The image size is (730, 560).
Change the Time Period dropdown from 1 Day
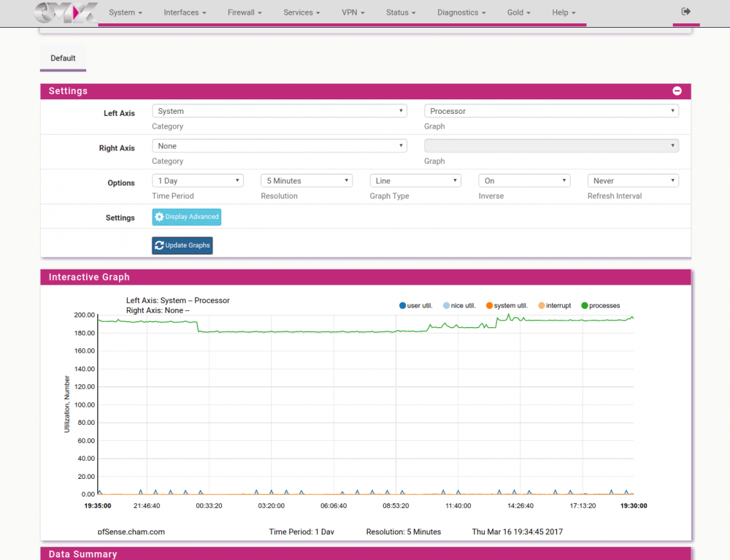click(x=197, y=180)
